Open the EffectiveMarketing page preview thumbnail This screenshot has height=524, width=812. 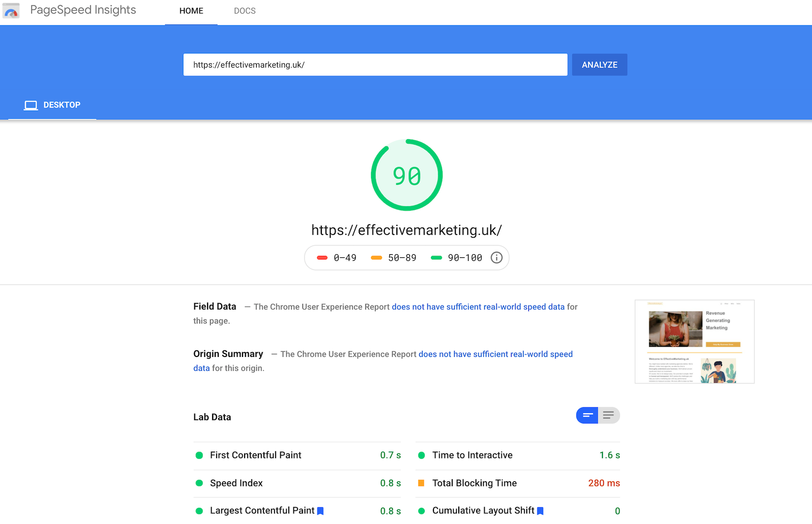(x=694, y=341)
